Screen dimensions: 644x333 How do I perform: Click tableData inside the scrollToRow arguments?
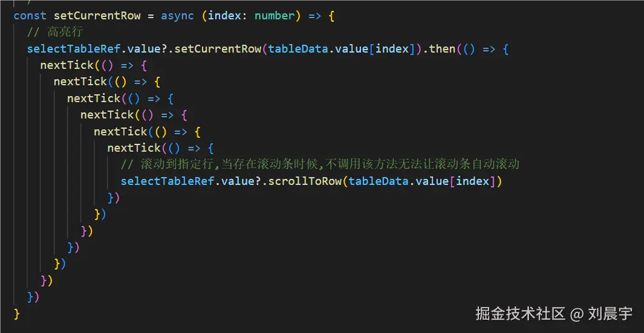(x=379, y=181)
